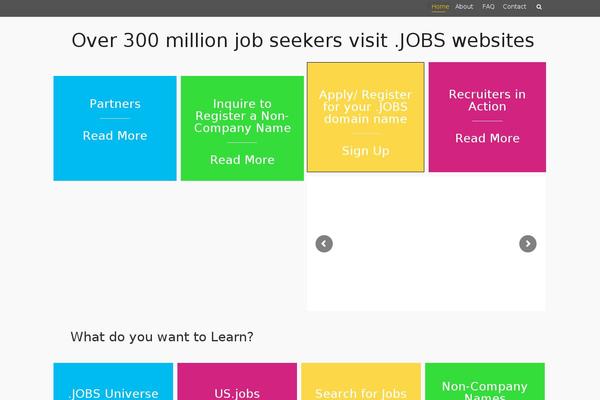Open Recruiters in Action tile heading

(x=487, y=100)
